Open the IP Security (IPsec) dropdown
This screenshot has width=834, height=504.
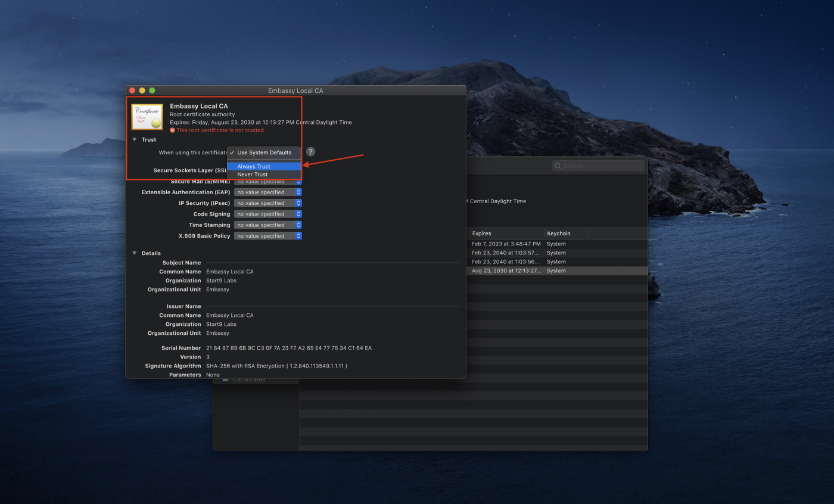267,203
